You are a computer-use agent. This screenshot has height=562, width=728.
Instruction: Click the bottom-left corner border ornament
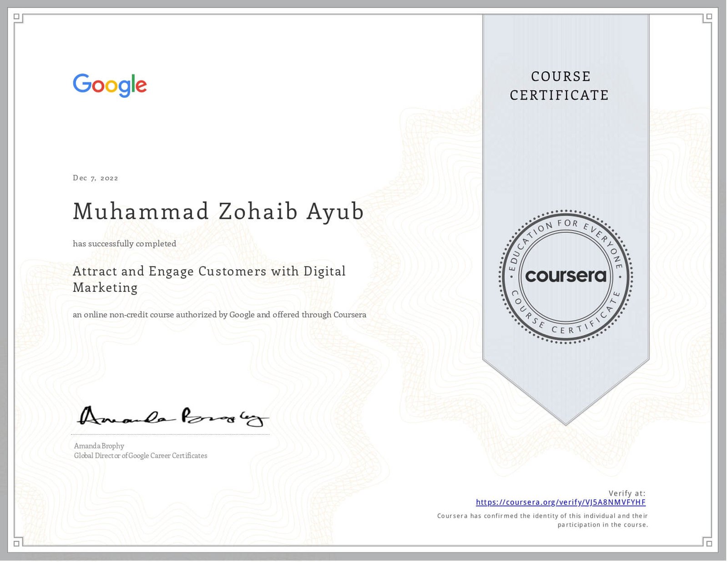click(x=17, y=542)
